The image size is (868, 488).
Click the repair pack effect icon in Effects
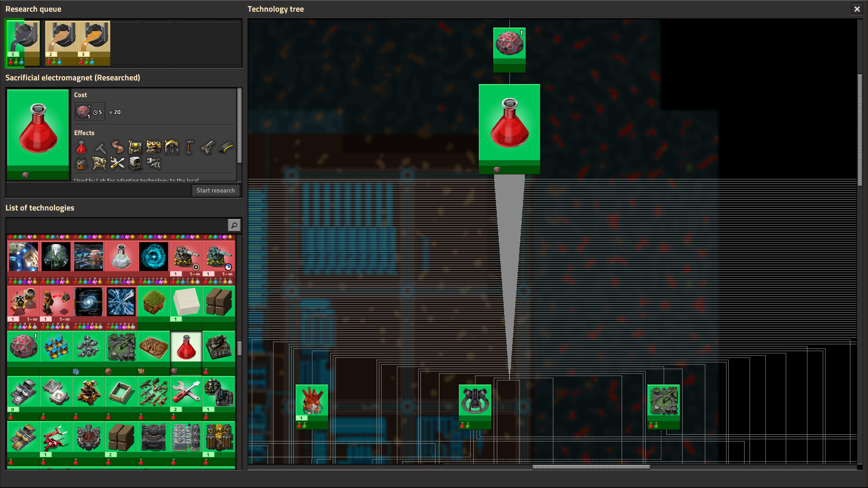coord(117,164)
